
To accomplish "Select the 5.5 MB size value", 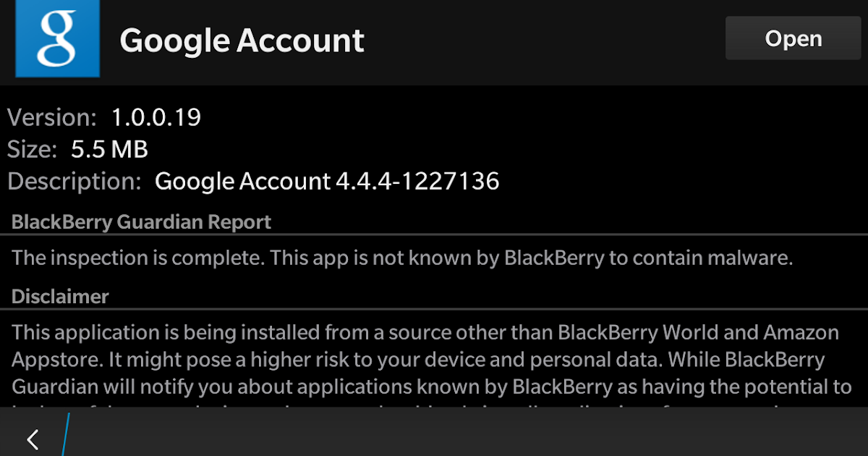I will pyautogui.click(x=109, y=149).
